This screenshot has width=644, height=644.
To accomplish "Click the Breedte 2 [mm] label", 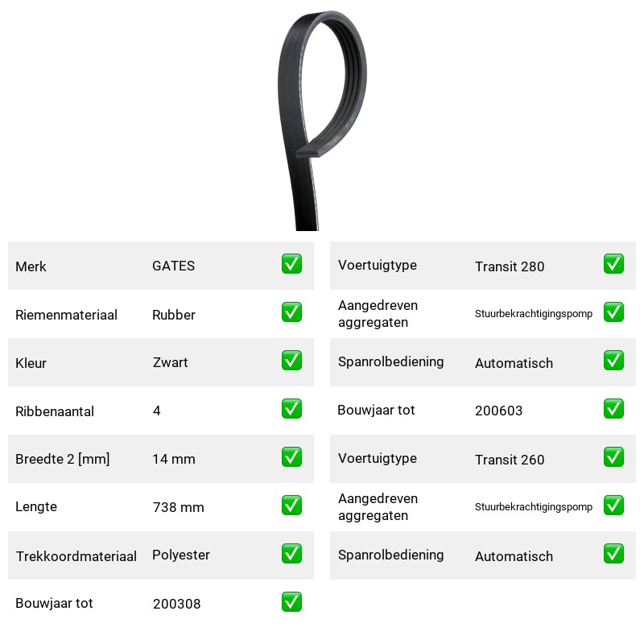I will pyautogui.click(x=63, y=459).
